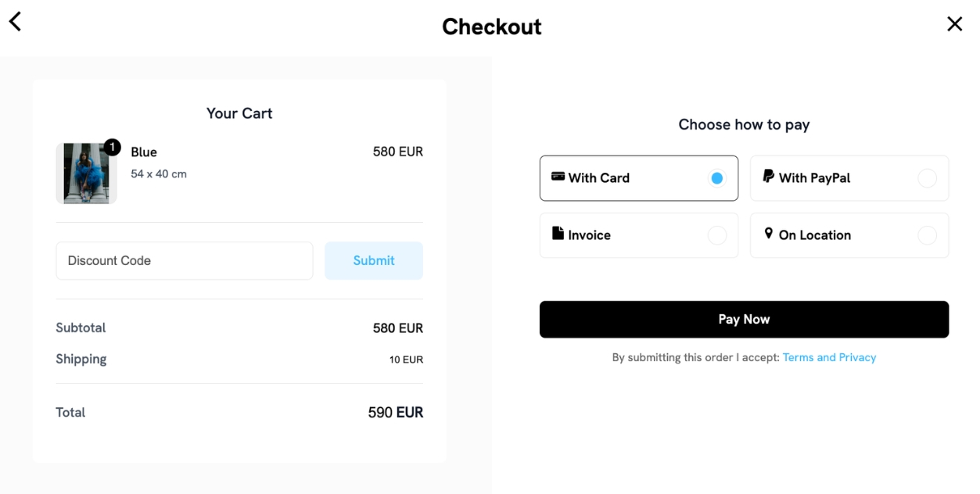Click the X icon to close checkout
Screen dimensions: 980x494
tap(955, 23)
